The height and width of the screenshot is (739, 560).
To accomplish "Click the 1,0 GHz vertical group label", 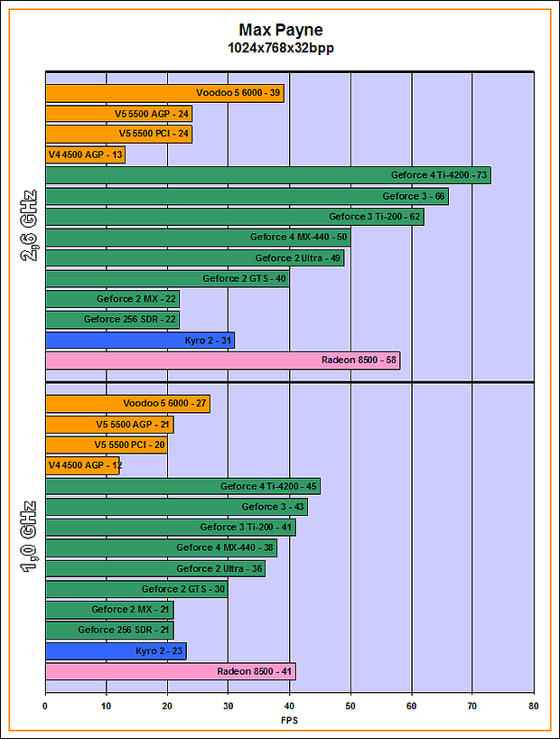I will pyautogui.click(x=28, y=538).
